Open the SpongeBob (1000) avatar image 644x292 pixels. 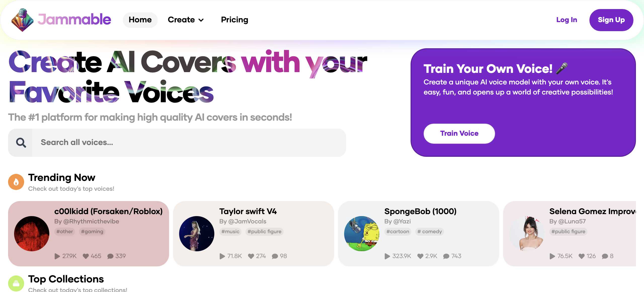(x=362, y=233)
